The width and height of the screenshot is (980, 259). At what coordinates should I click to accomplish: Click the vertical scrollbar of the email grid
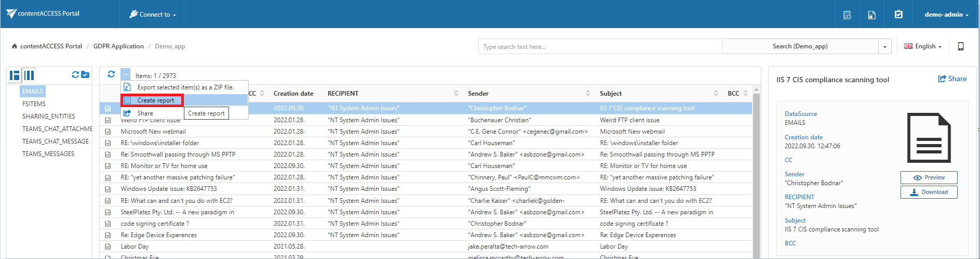(x=756, y=172)
